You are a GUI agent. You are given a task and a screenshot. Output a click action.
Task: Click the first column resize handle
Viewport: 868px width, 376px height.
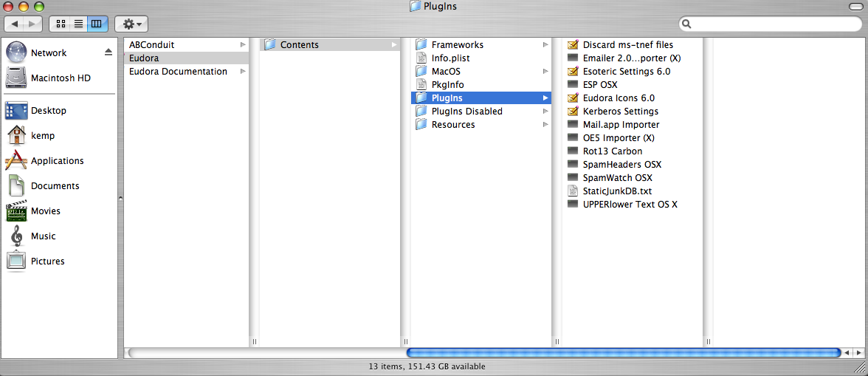click(255, 342)
